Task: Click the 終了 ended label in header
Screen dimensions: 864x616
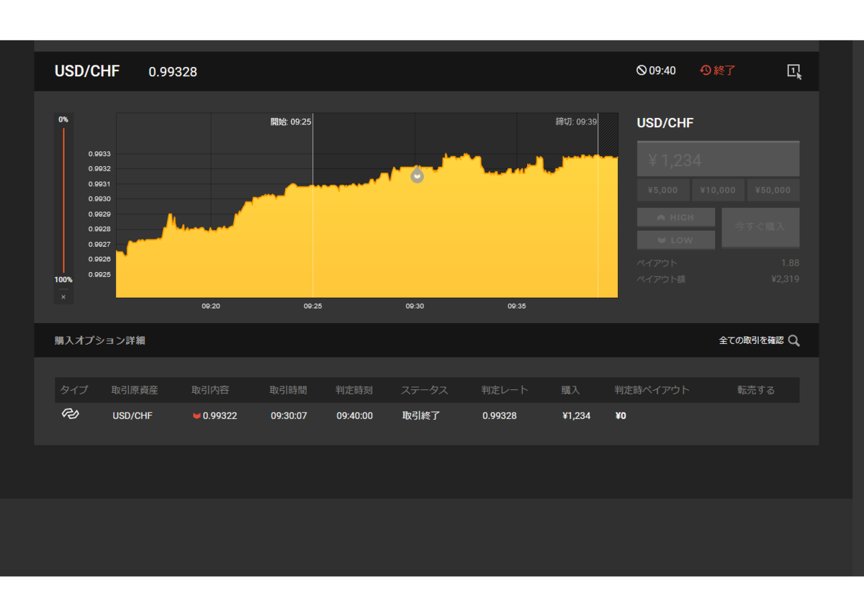Action: coord(725,71)
